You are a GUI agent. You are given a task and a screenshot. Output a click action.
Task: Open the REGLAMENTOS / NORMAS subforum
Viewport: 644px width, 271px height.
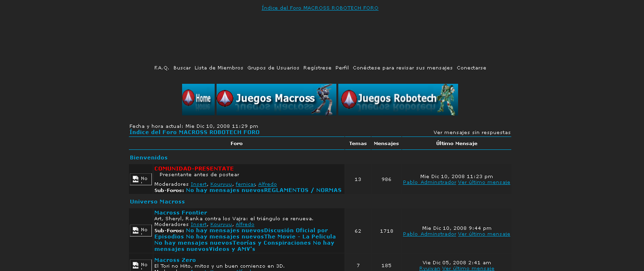(303, 191)
